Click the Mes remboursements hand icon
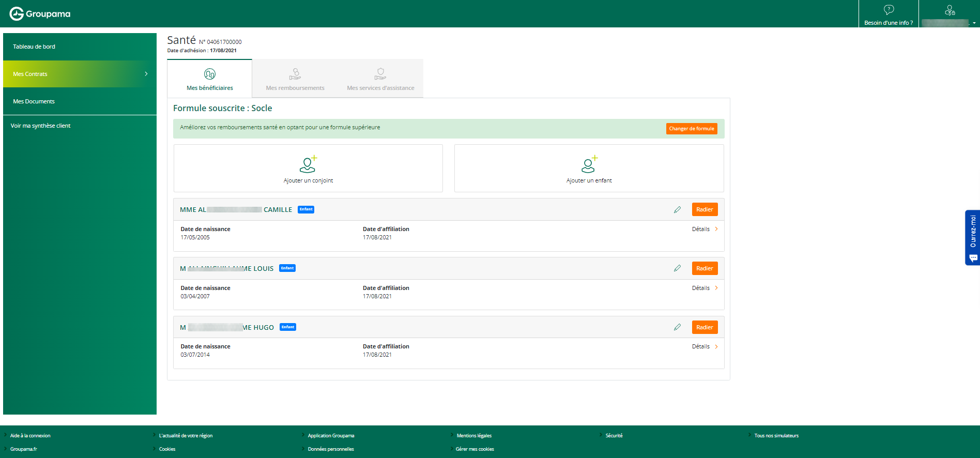This screenshot has height=458, width=980. [295, 74]
